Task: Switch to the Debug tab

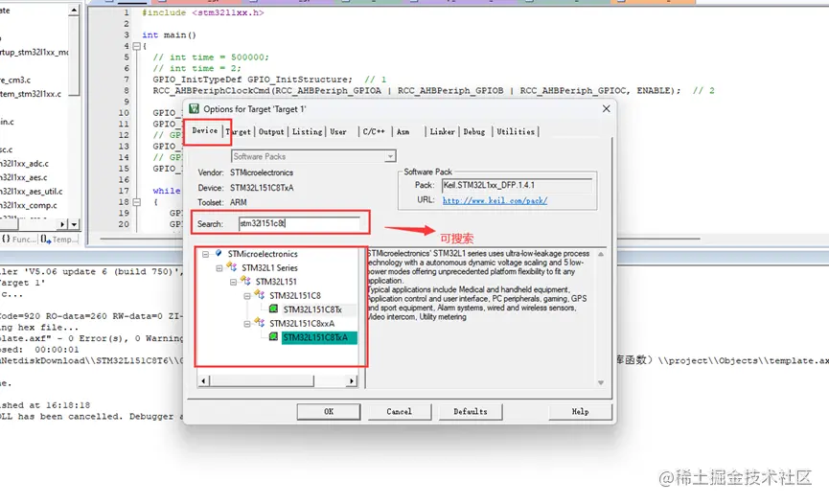Action: coord(474,131)
